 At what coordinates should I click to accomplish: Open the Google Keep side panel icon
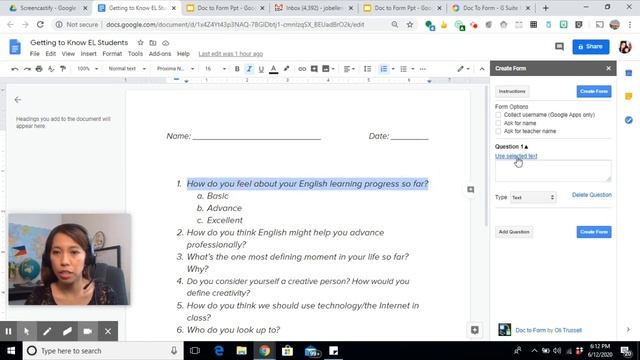(x=629, y=96)
